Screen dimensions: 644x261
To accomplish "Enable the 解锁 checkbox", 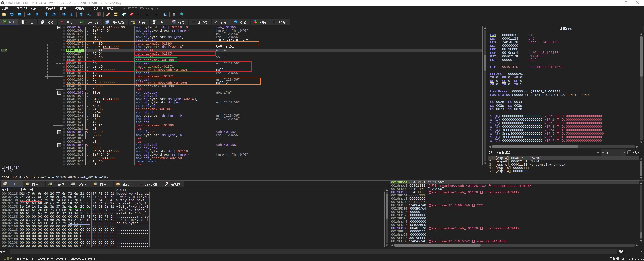I will tap(629, 152).
